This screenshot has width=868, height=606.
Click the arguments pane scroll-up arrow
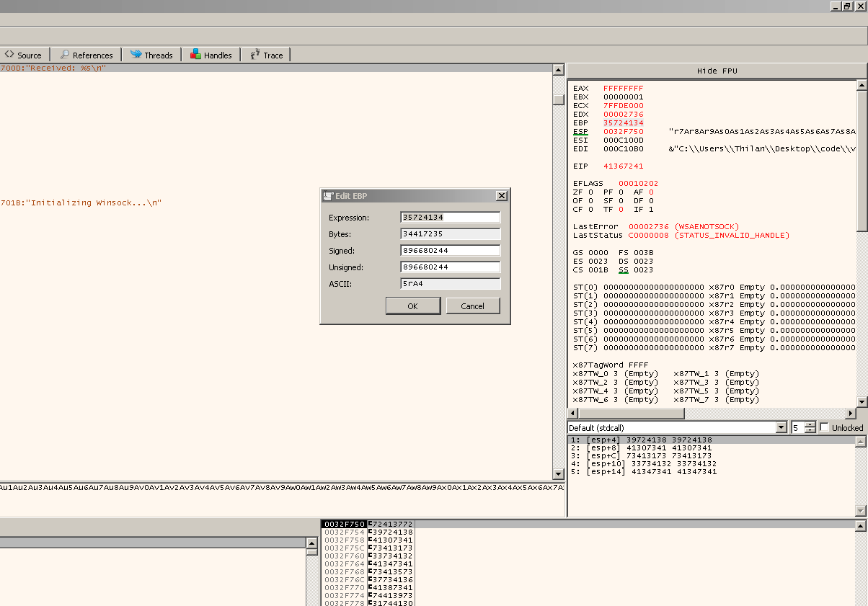[862, 441]
